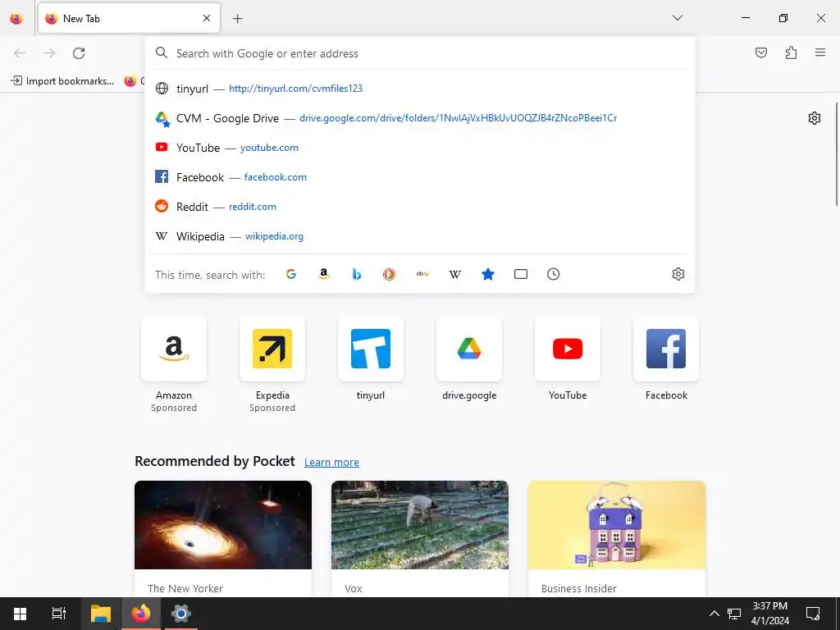
Task: Reload the current page
Action: pyautogui.click(x=79, y=53)
